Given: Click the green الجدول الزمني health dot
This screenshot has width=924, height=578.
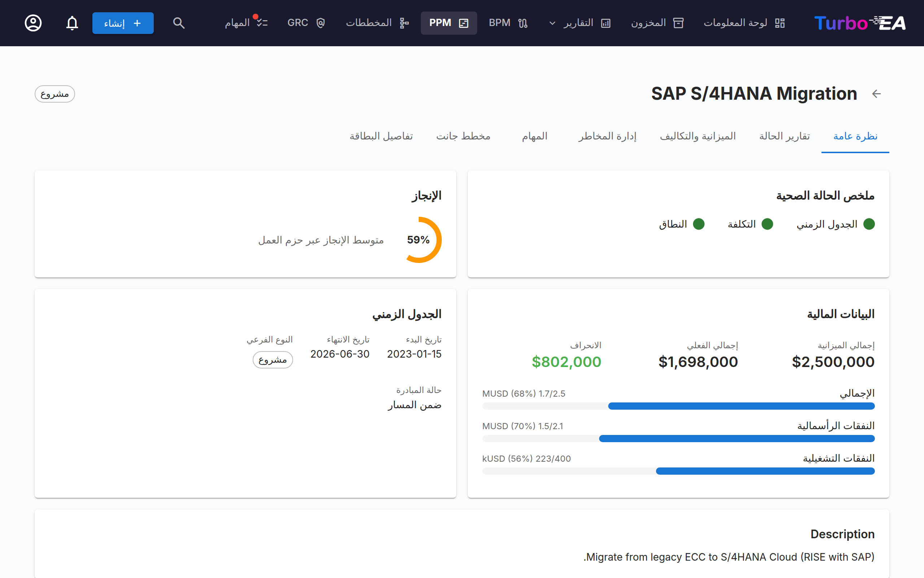Looking at the screenshot, I should [869, 224].
